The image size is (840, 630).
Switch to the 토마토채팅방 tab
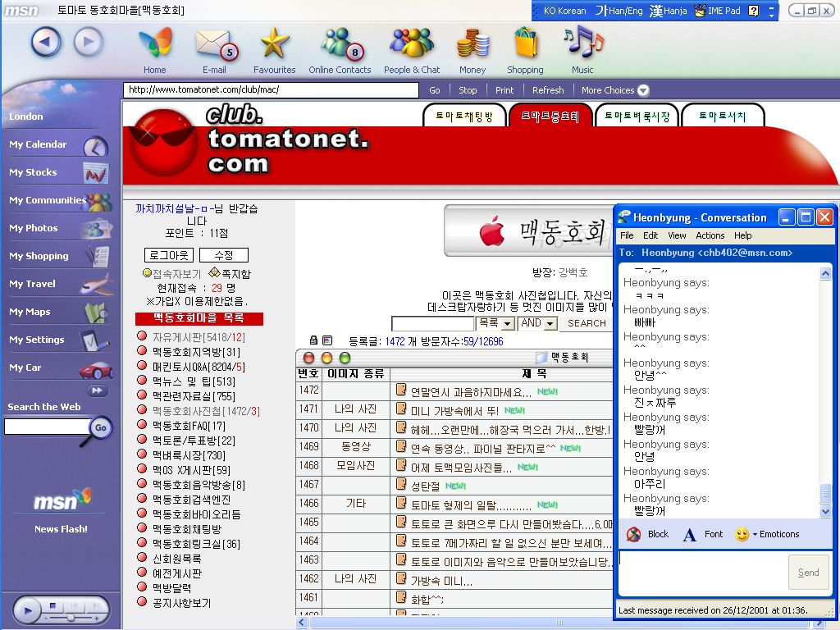coord(463,116)
